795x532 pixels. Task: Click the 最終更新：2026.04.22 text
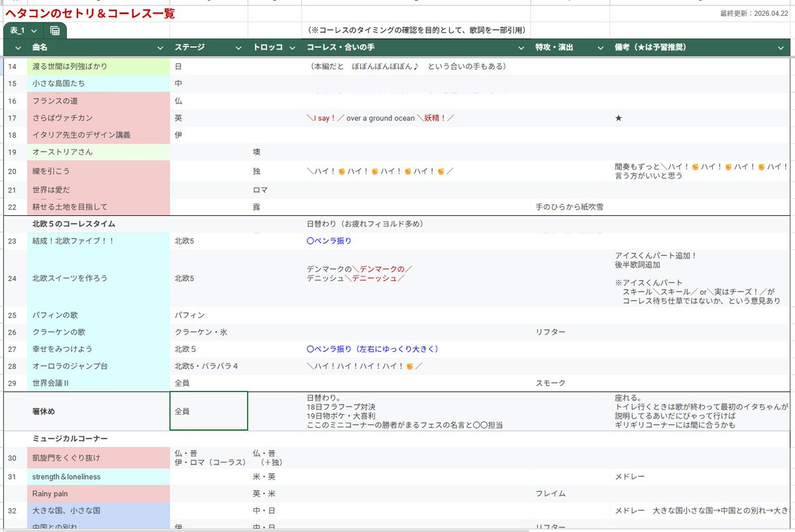[755, 13]
